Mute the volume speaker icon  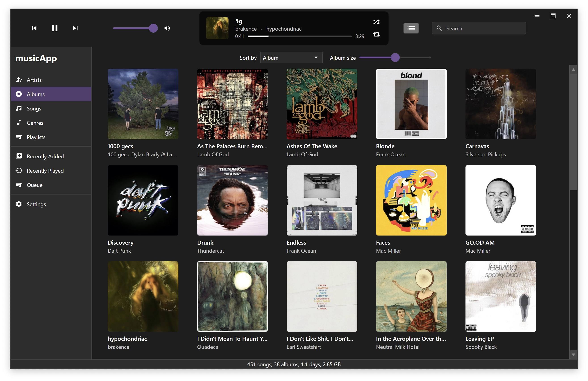pyautogui.click(x=167, y=28)
